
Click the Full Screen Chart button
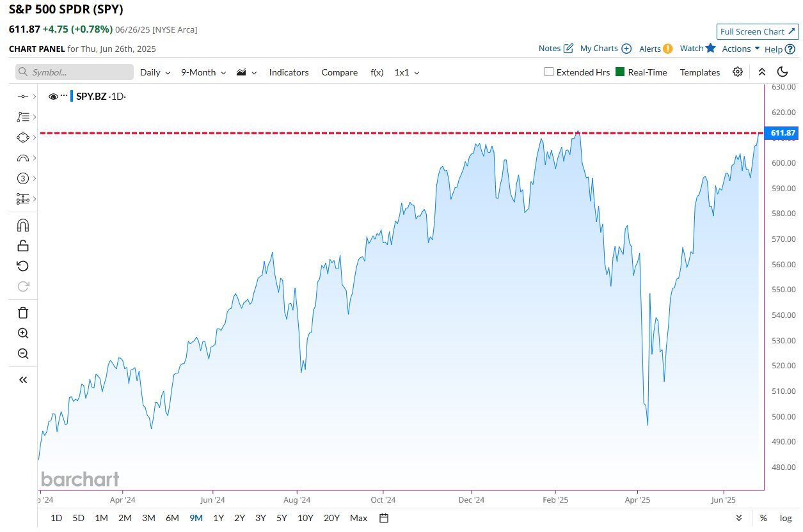[x=758, y=31]
